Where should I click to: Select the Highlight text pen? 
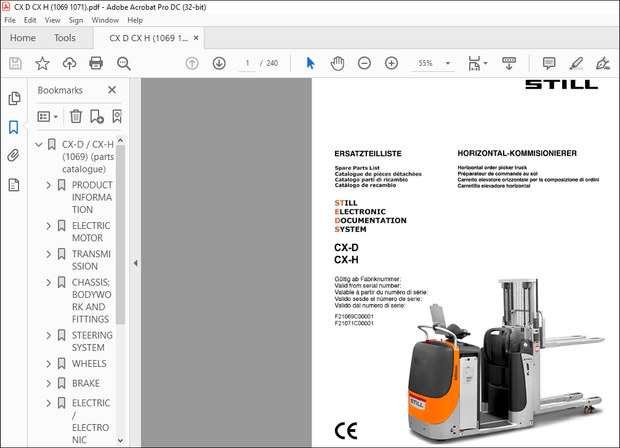coord(576,63)
